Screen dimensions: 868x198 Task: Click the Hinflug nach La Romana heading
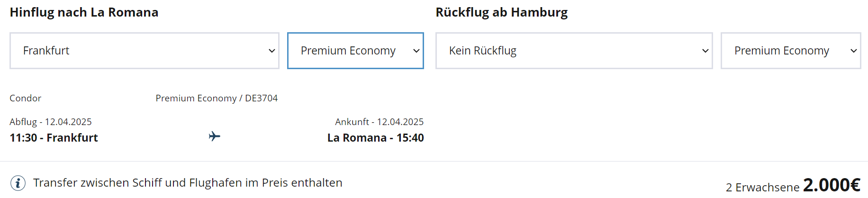(x=84, y=12)
